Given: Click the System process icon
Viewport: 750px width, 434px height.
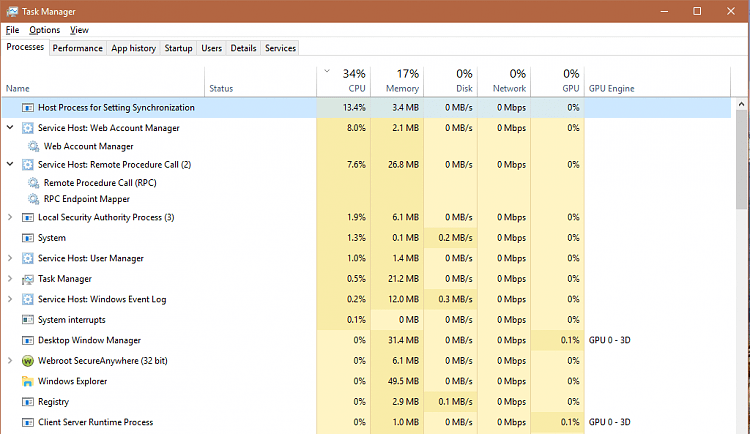Looking at the screenshot, I should 28,238.
